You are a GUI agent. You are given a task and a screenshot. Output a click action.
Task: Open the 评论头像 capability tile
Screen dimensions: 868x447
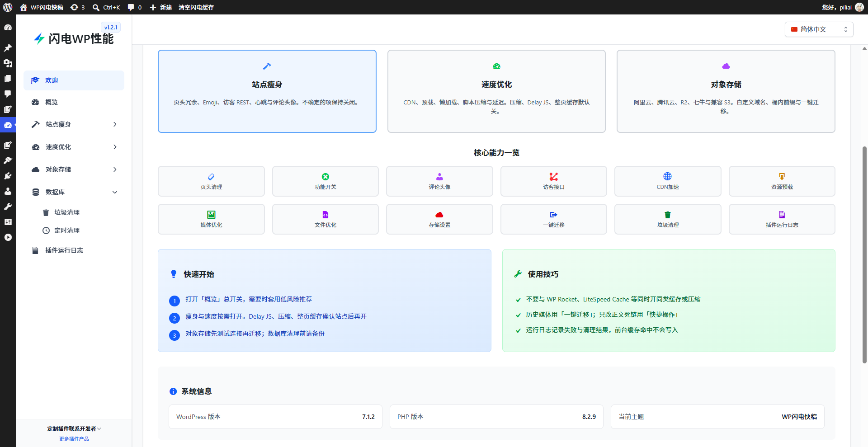[x=439, y=181]
